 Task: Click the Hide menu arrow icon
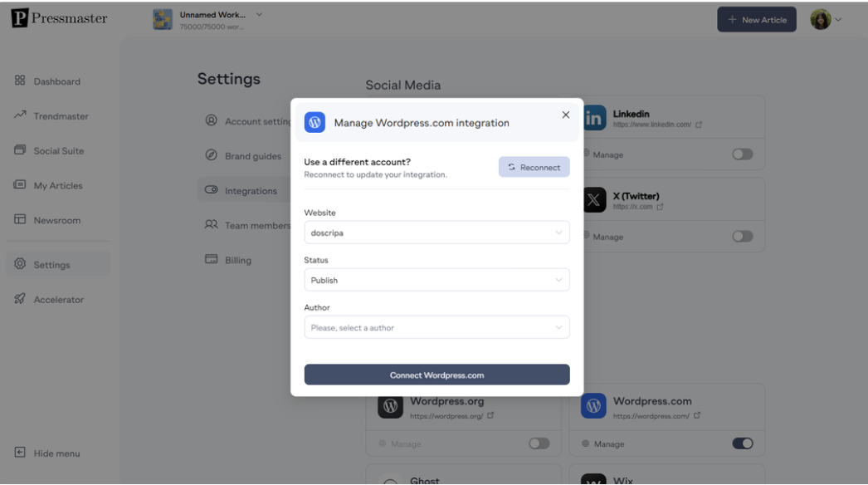point(20,453)
